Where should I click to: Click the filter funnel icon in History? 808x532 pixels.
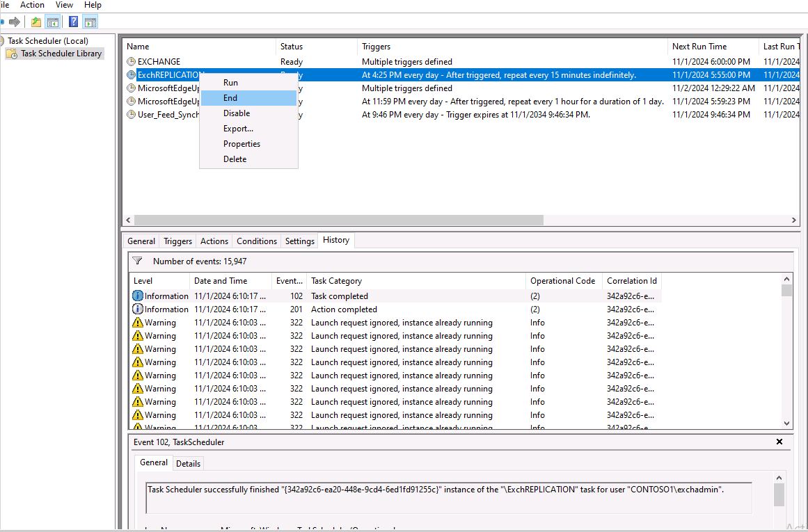pos(137,261)
